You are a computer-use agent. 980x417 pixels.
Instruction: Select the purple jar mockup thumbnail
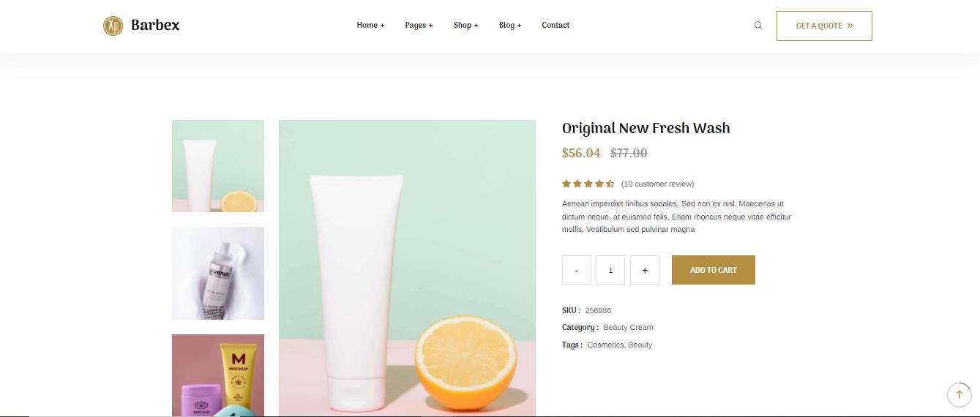pyautogui.click(x=218, y=375)
